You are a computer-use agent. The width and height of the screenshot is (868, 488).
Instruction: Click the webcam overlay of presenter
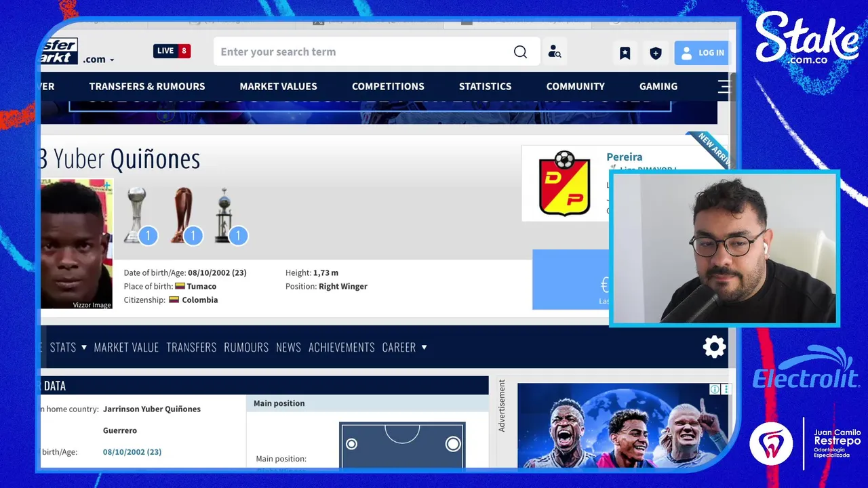pos(724,248)
